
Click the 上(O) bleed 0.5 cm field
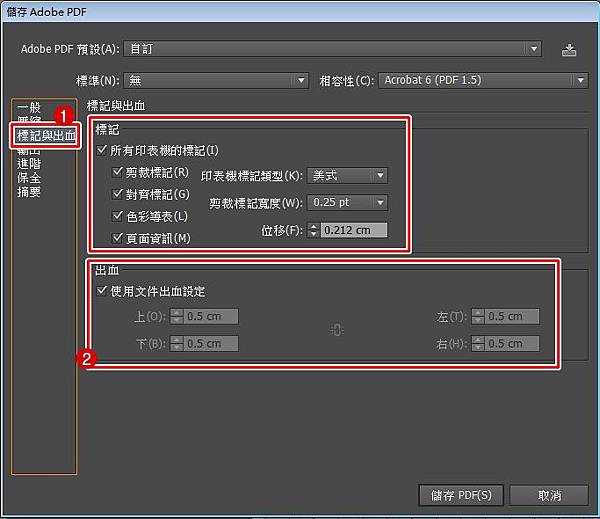(211, 316)
